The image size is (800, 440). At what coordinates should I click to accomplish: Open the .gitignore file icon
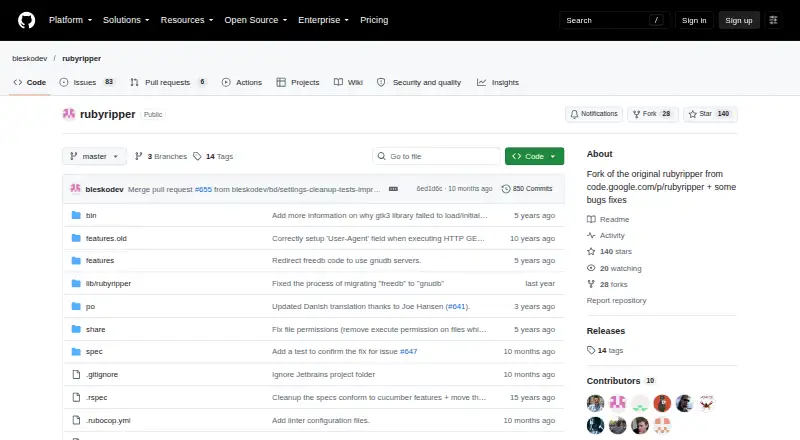tap(76, 375)
